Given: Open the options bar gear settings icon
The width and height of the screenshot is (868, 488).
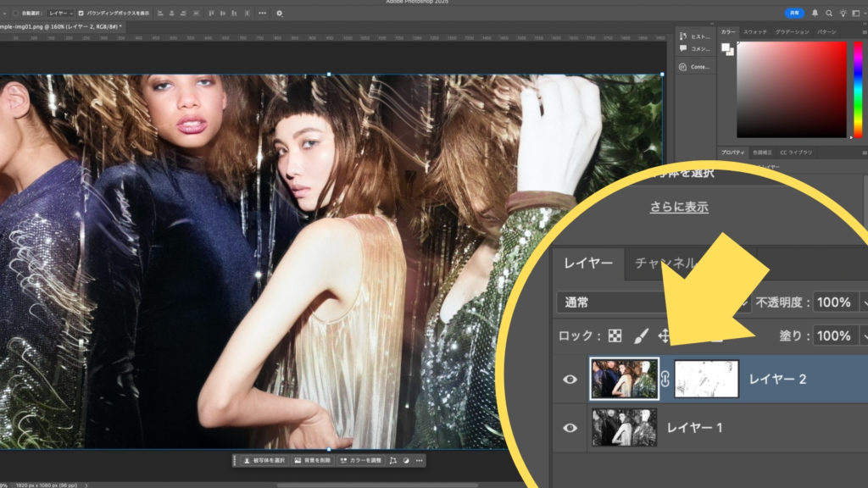Looking at the screenshot, I should pos(280,14).
